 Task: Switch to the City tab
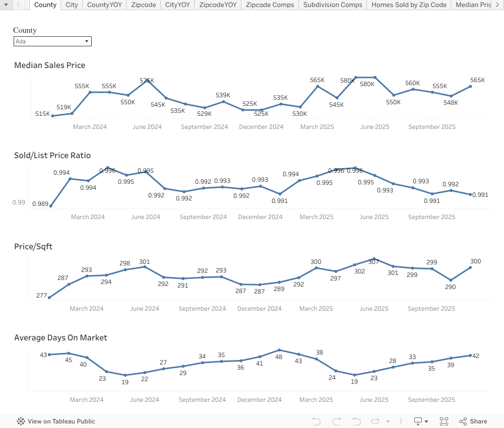click(72, 5)
